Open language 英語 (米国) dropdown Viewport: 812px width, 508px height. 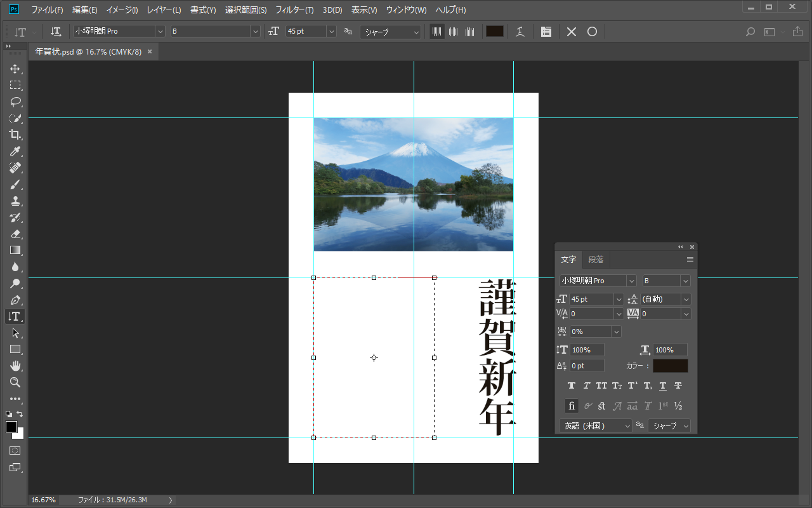596,425
